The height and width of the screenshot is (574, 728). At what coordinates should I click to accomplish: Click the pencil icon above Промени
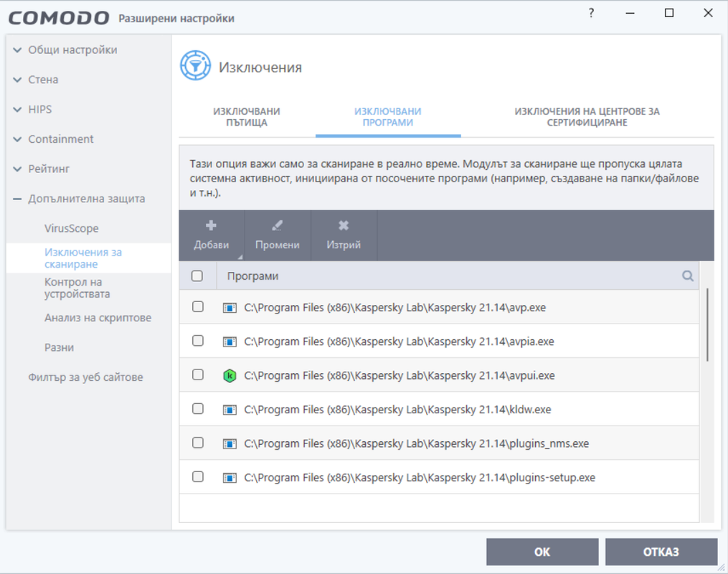coord(277,226)
